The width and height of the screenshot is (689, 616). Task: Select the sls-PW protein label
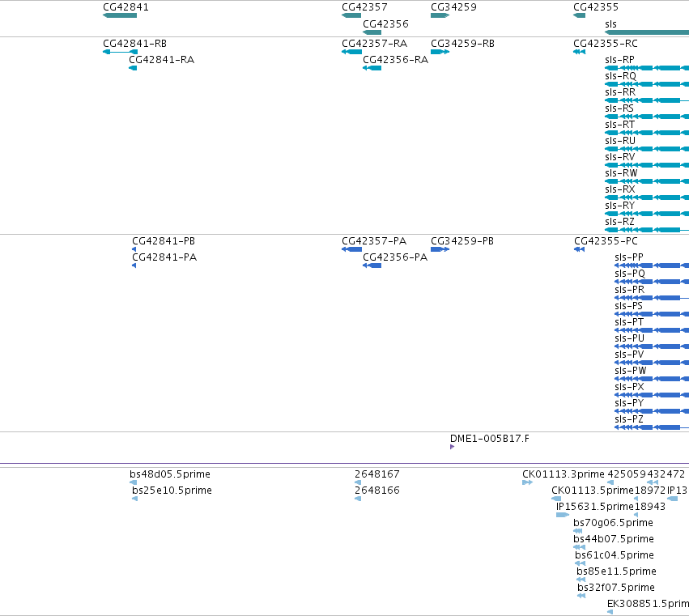coord(631,371)
